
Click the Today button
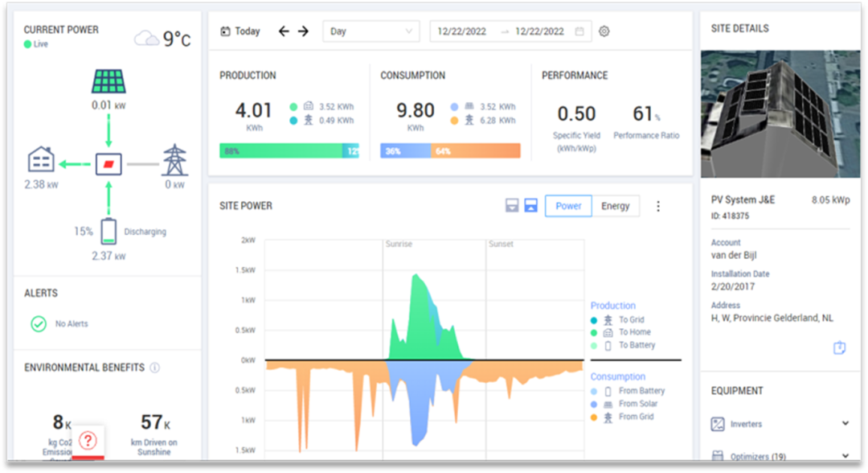(x=240, y=31)
